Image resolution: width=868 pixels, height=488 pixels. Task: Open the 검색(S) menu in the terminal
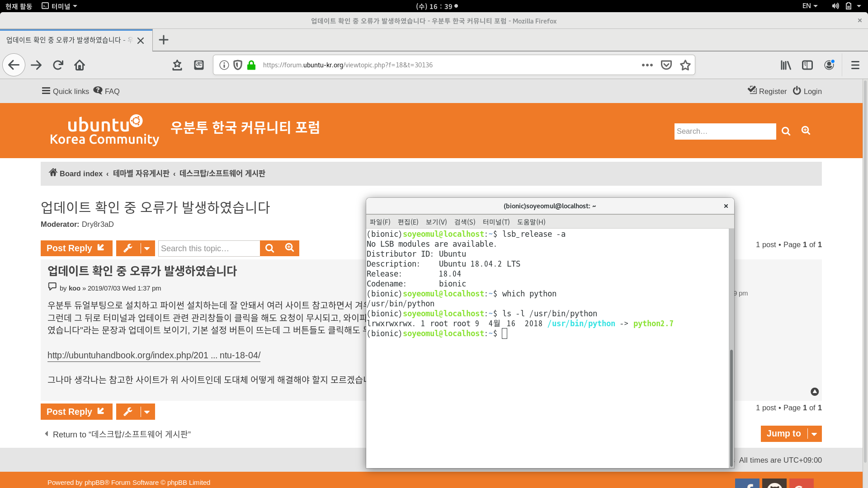tap(465, 222)
